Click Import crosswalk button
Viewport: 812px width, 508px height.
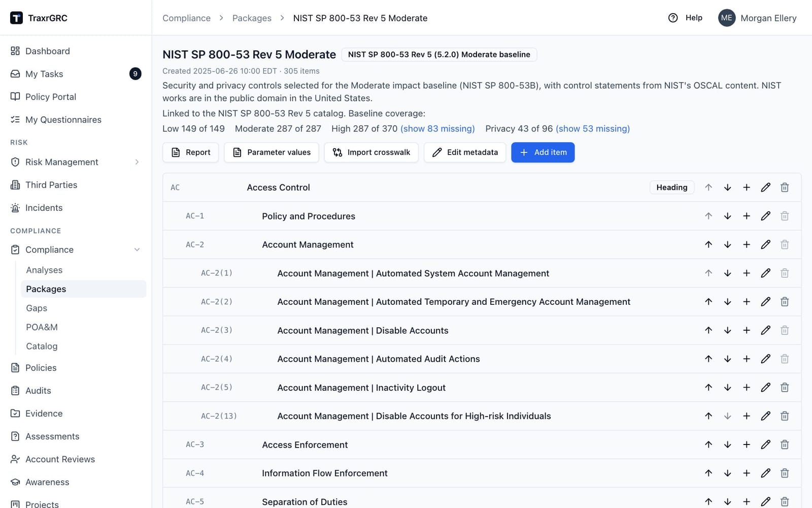pos(371,152)
